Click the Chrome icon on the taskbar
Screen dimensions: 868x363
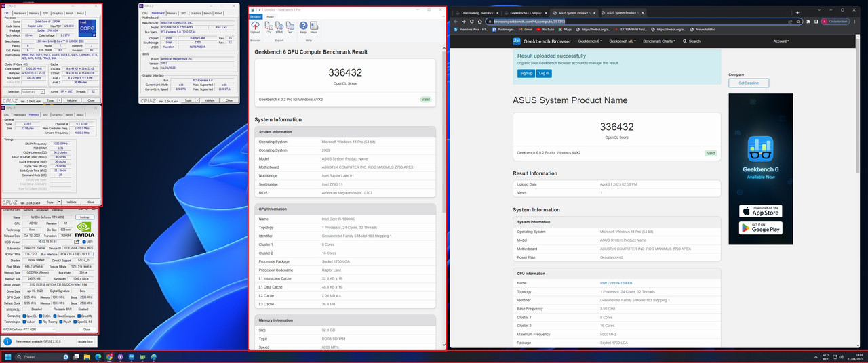click(109, 357)
